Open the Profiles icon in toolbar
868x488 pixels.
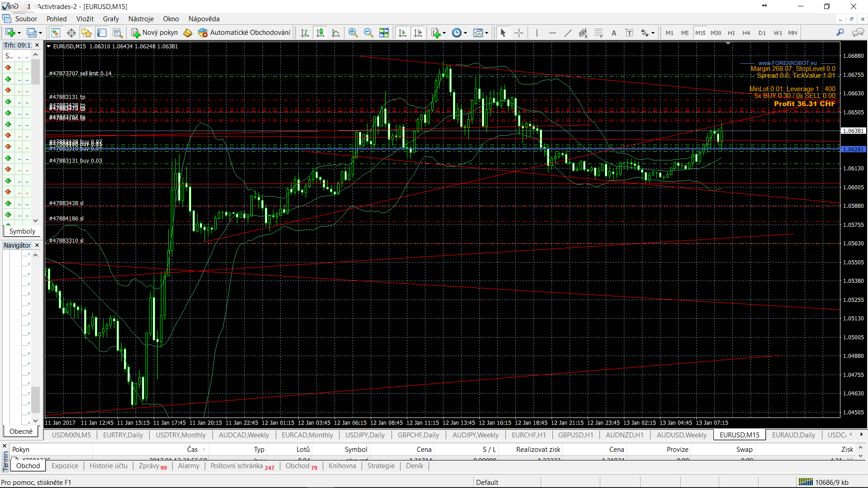click(x=31, y=33)
